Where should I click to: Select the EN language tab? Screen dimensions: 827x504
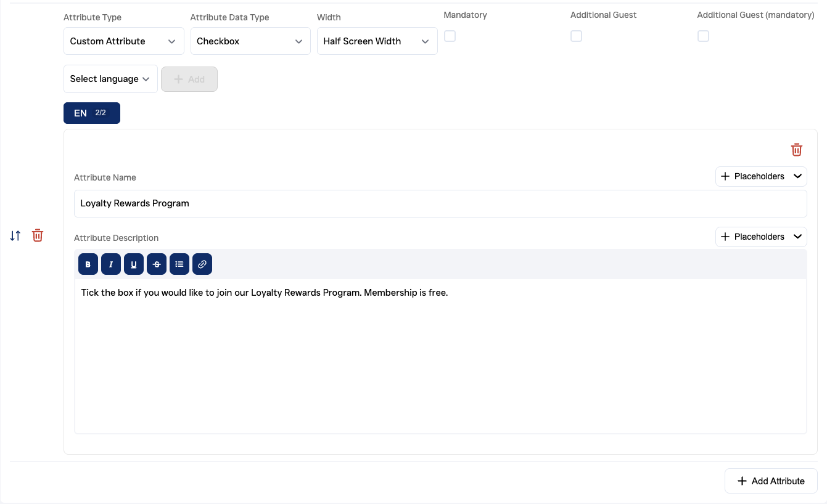91,113
